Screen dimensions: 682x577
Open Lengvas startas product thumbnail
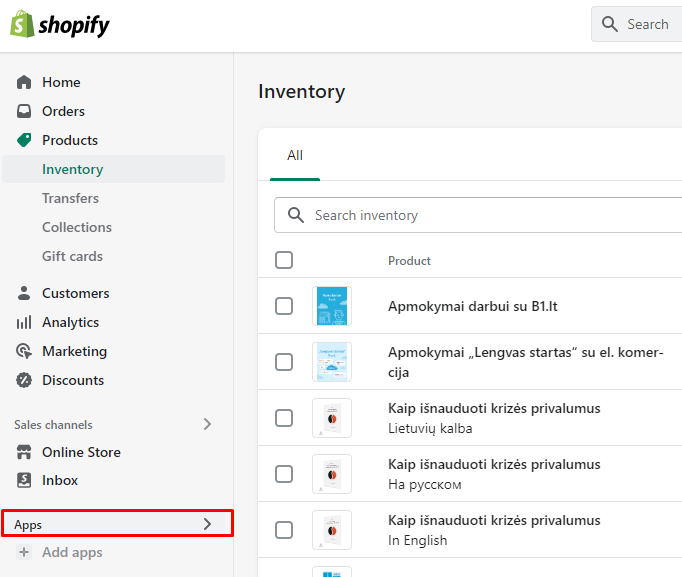click(x=332, y=362)
